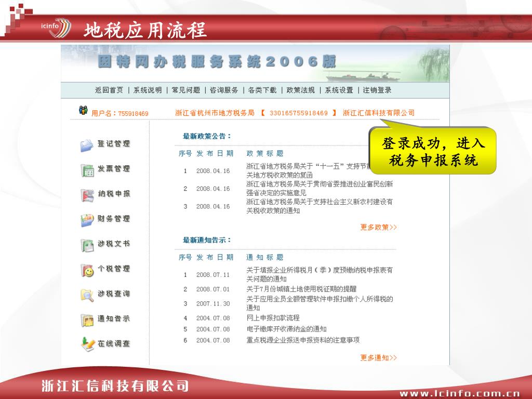Open the 财务管理 sidebar link
Image resolution: width=532 pixels, height=399 pixels.
click(114, 219)
